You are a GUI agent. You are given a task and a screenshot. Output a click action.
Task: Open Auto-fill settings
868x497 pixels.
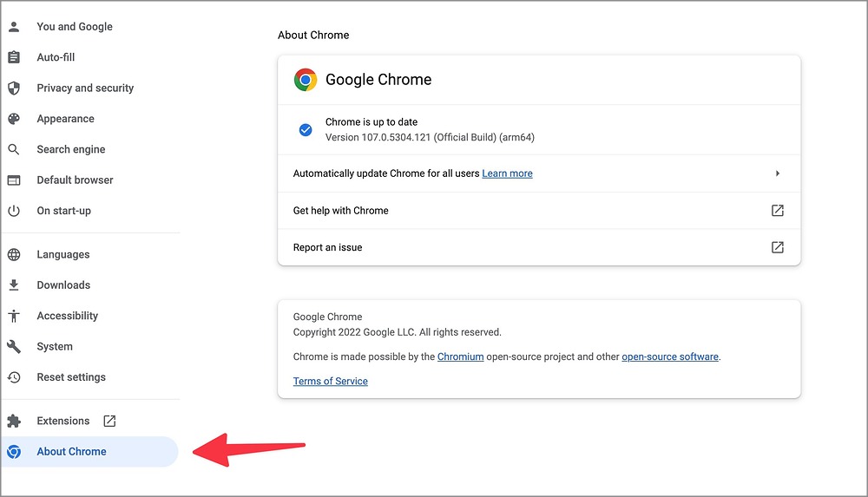pyautogui.click(x=56, y=57)
